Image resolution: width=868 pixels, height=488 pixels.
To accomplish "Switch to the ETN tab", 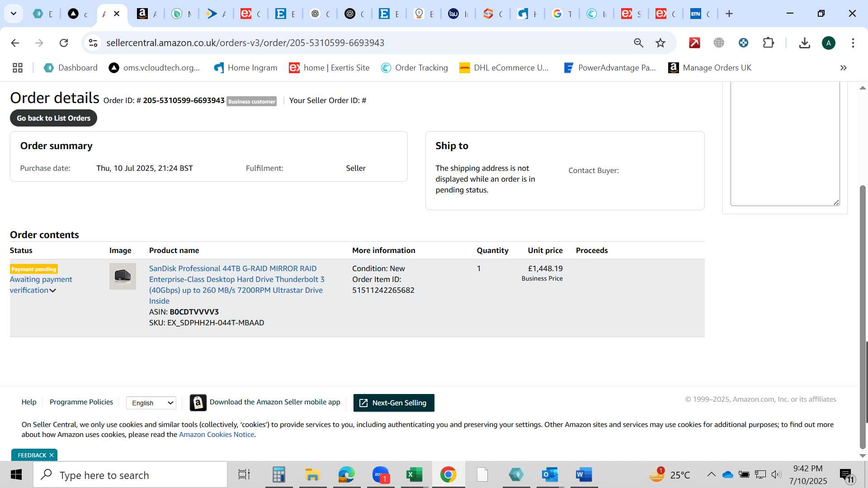I will tap(701, 14).
